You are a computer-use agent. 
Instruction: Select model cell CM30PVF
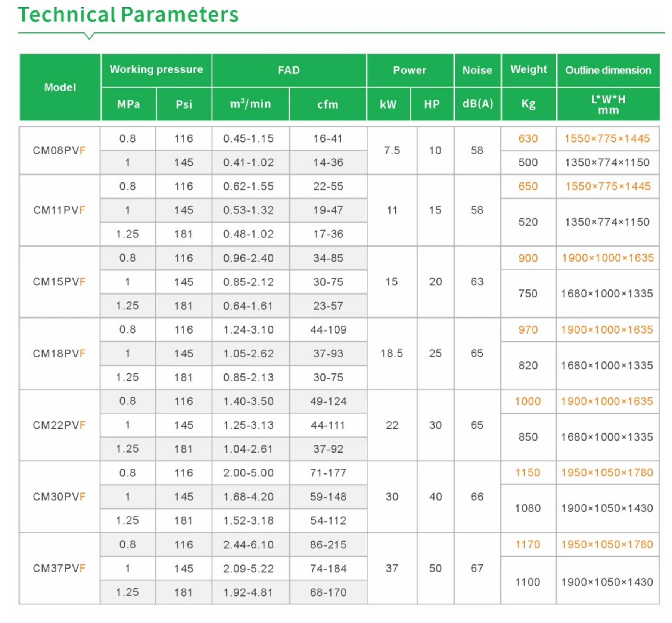pyautogui.click(x=59, y=497)
